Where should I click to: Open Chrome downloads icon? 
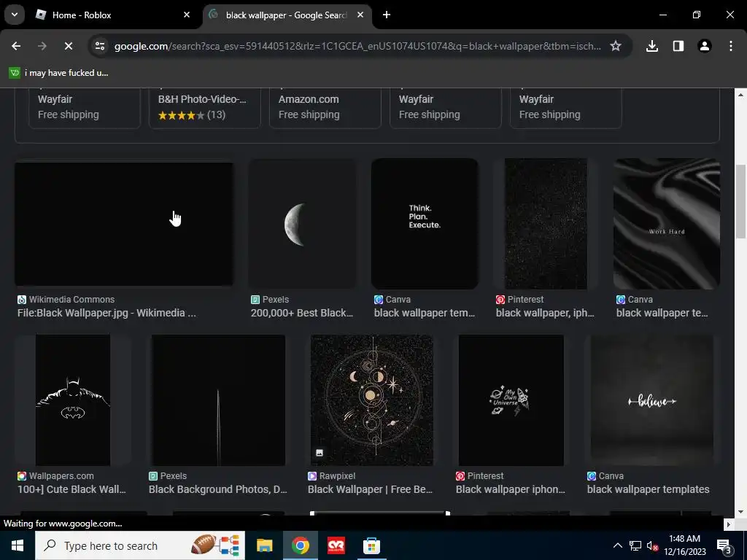pos(651,46)
